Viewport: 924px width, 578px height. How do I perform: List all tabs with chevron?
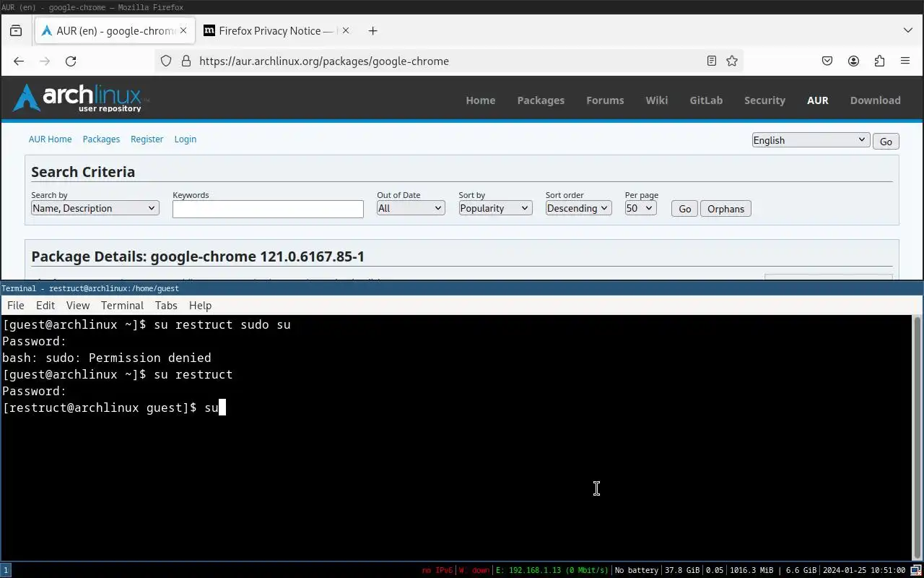click(x=908, y=30)
